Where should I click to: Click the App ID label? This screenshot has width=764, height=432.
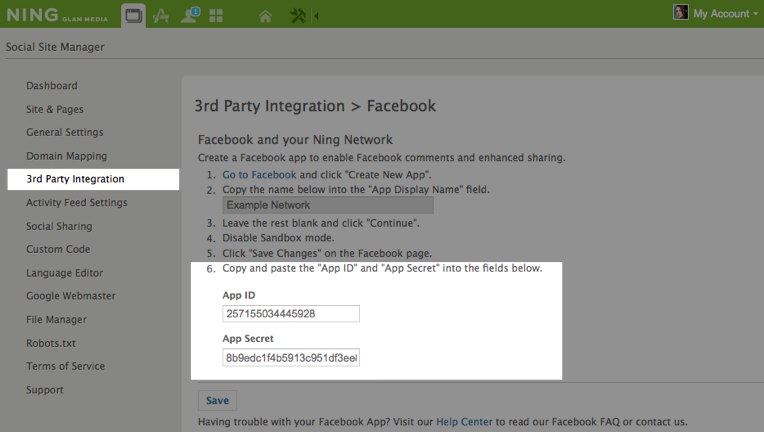click(x=239, y=295)
